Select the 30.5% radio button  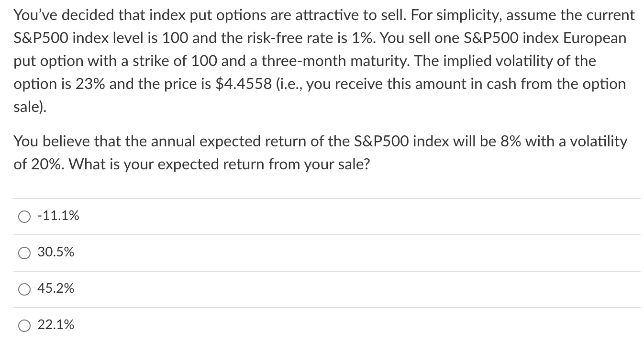click(x=24, y=253)
